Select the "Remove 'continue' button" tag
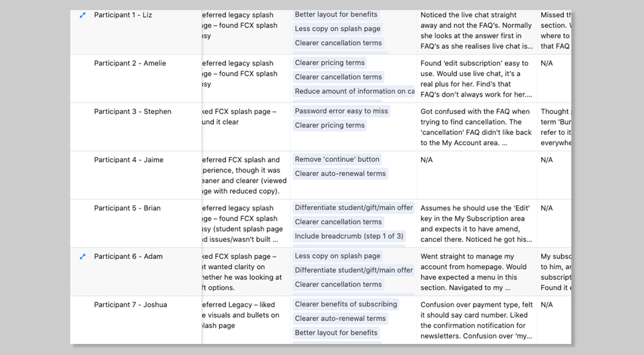The image size is (644, 355). coord(337,159)
